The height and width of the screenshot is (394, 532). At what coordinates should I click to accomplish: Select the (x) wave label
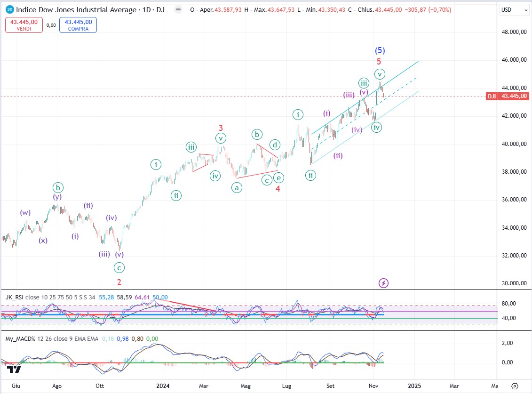43,241
